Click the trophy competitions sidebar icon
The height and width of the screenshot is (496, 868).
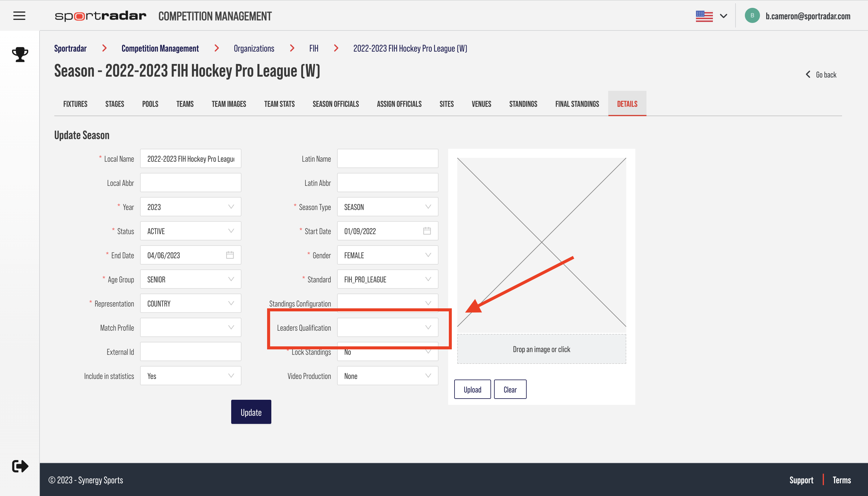click(20, 55)
